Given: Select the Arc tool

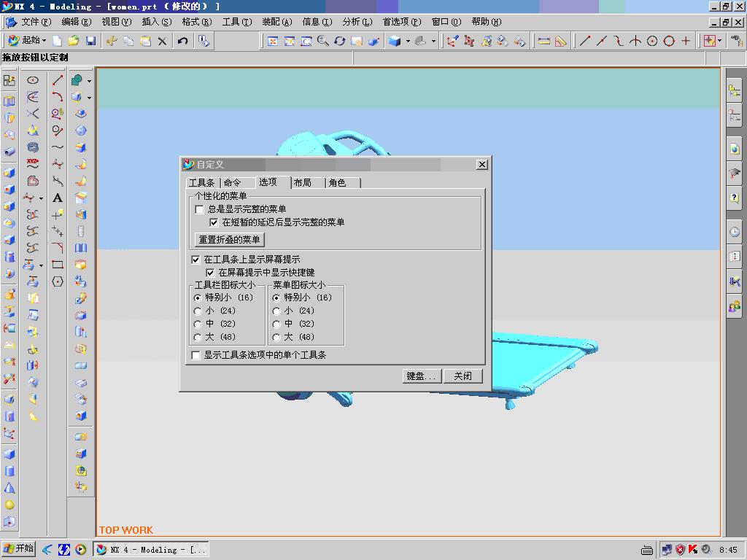Looking at the screenshot, I should click(57, 96).
